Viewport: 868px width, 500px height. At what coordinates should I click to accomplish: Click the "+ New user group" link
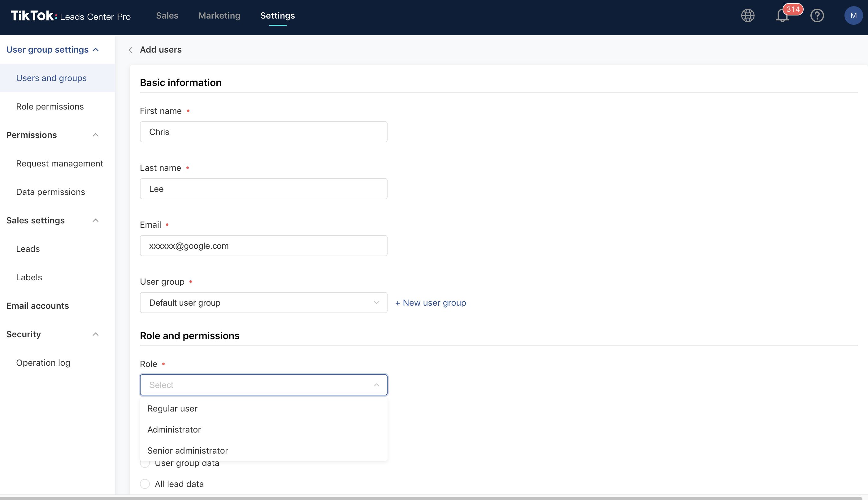point(430,303)
